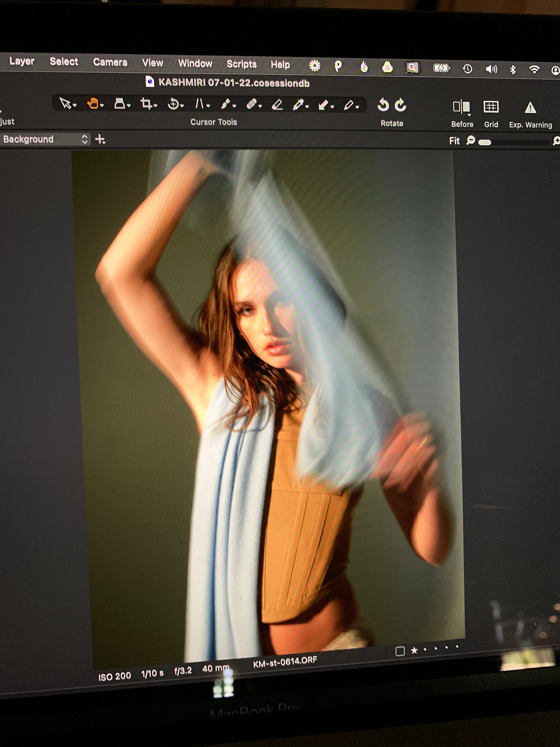Click zoom in magnifier at slider end
The image size is (560, 747).
pyautogui.click(x=556, y=141)
